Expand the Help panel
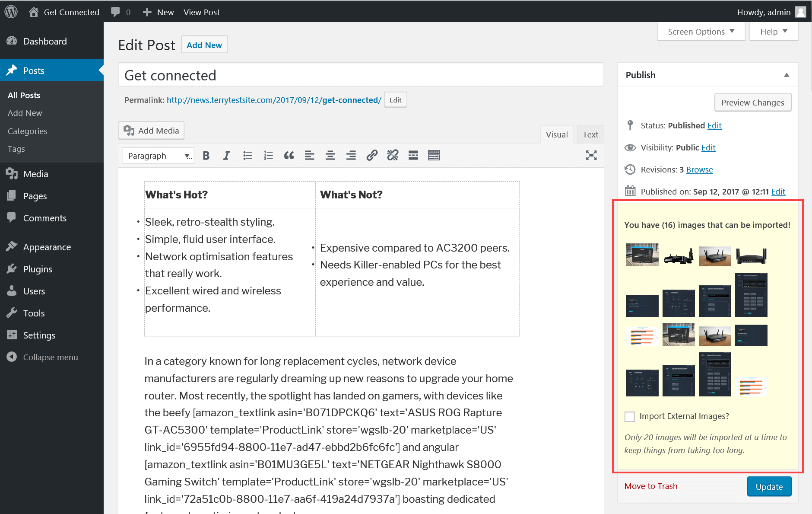The height and width of the screenshot is (514, 812). click(x=774, y=32)
